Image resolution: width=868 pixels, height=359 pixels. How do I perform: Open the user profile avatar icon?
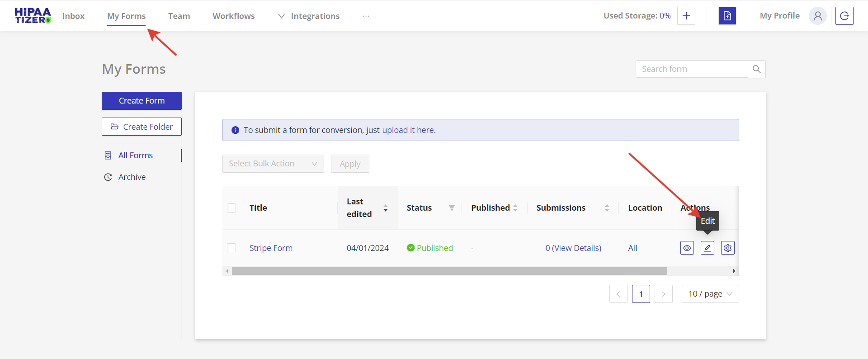(x=817, y=16)
